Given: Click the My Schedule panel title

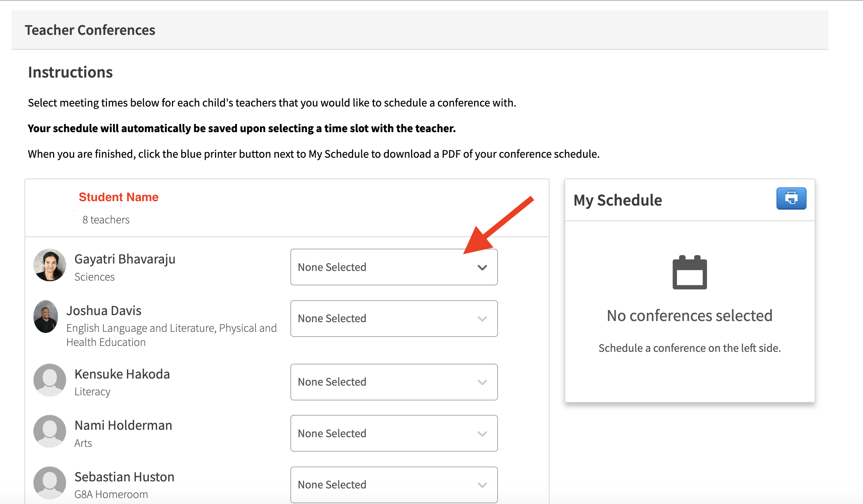Looking at the screenshot, I should pos(618,200).
